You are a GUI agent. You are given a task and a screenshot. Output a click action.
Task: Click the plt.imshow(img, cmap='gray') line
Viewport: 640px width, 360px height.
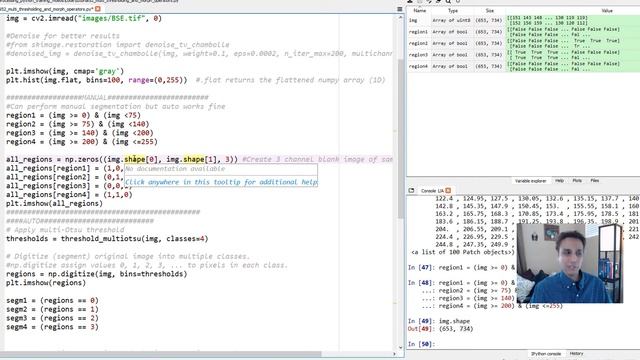tap(64, 71)
